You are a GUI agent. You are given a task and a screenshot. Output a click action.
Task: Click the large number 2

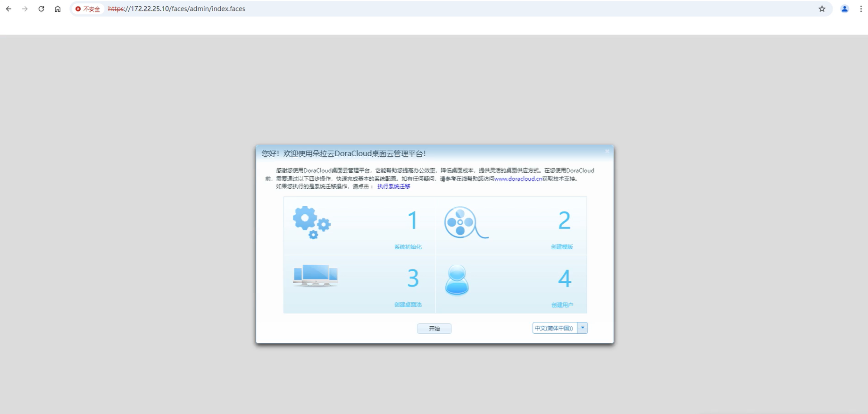pos(565,220)
